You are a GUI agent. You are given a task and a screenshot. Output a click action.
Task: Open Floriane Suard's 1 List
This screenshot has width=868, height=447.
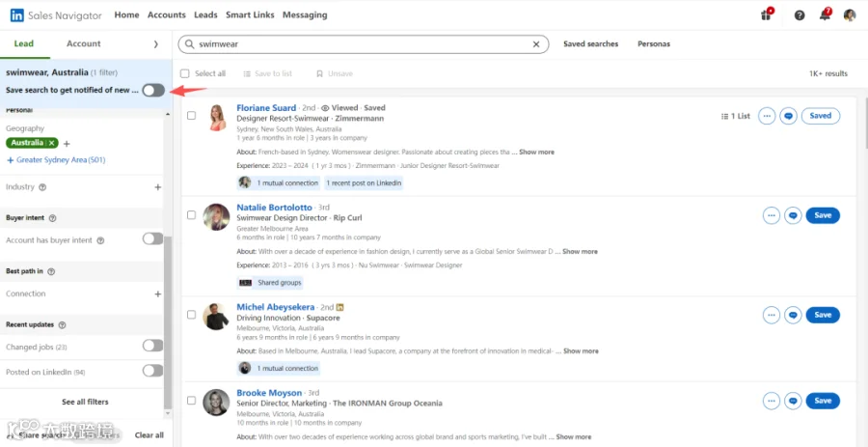(x=736, y=116)
